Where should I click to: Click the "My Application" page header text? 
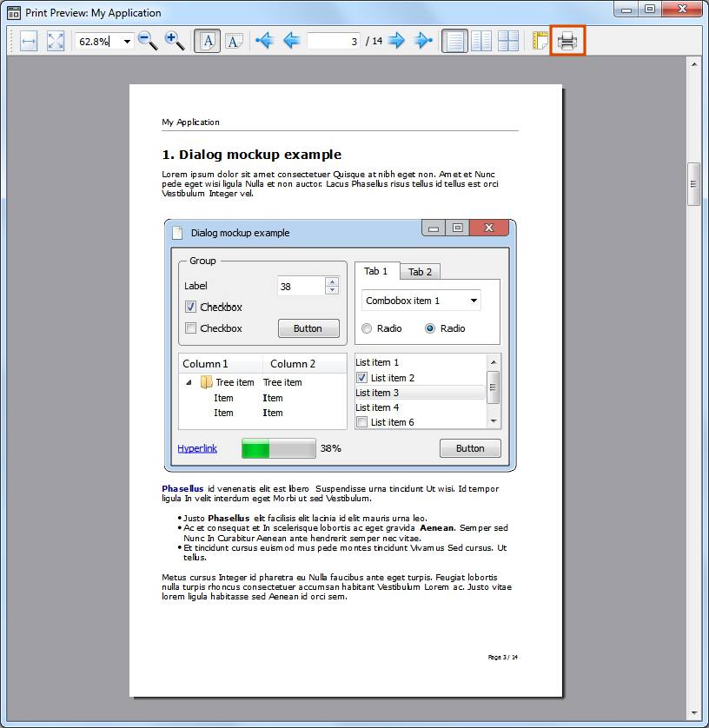190,122
